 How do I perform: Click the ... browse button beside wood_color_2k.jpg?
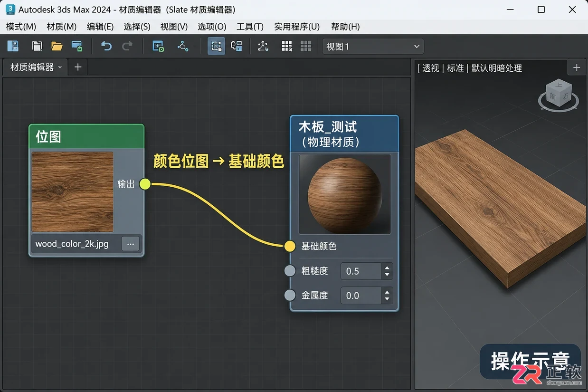[131, 244]
